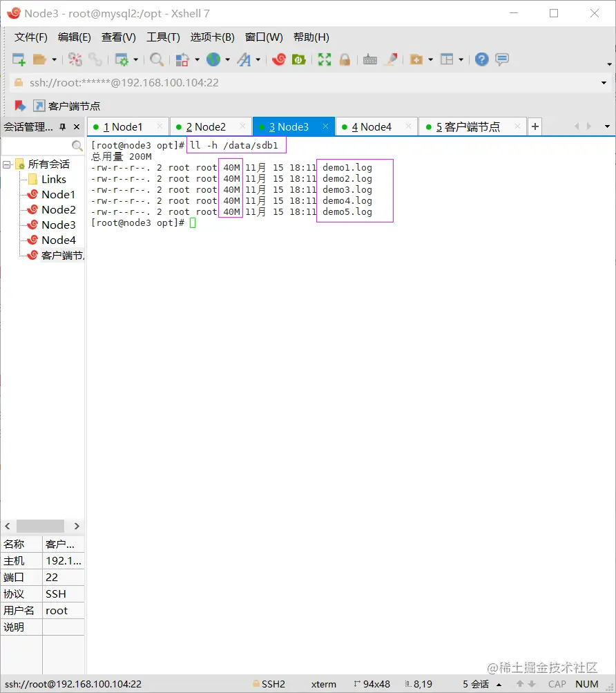Launch Xftp via the green icon

299,59
